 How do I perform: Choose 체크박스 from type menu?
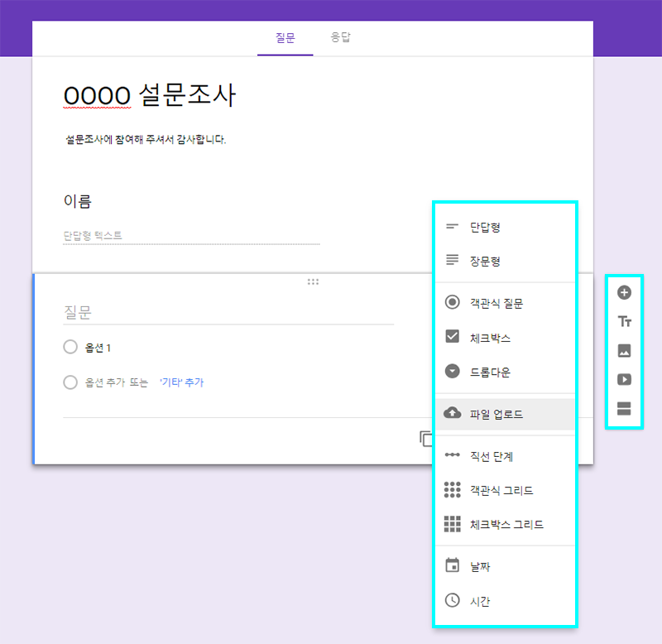505,338
